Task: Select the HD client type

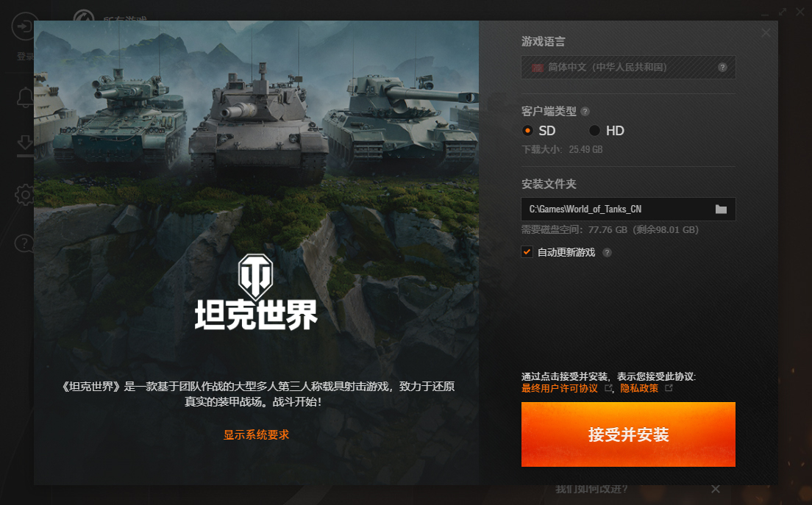Action: point(607,130)
